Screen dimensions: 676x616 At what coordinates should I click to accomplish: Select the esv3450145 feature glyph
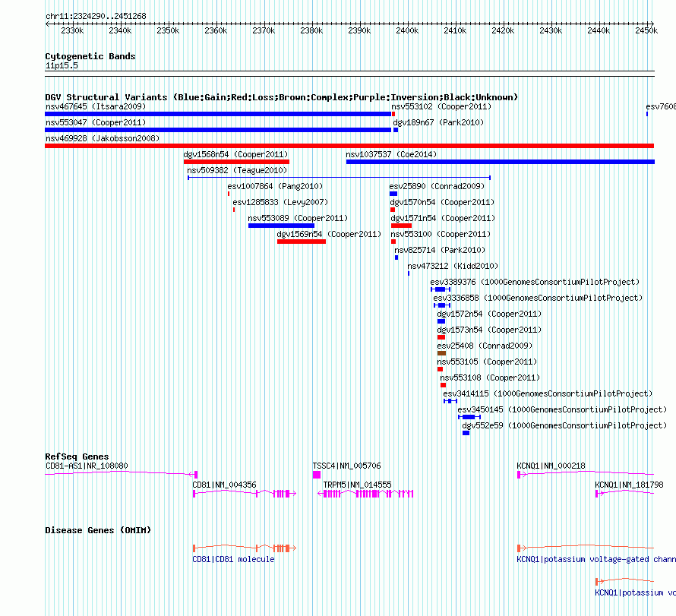[469, 417]
